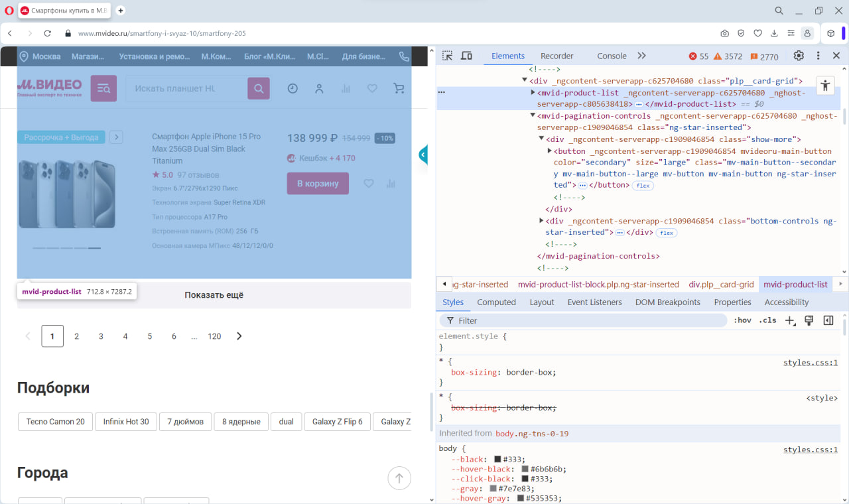Collapse the plp__card-grid div node

525,80
